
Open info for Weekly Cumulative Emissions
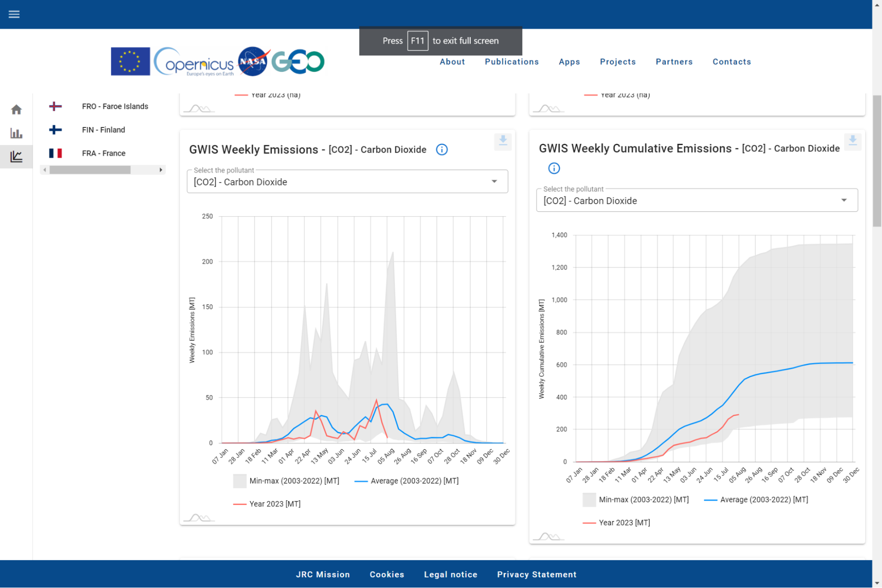(554, 168)
